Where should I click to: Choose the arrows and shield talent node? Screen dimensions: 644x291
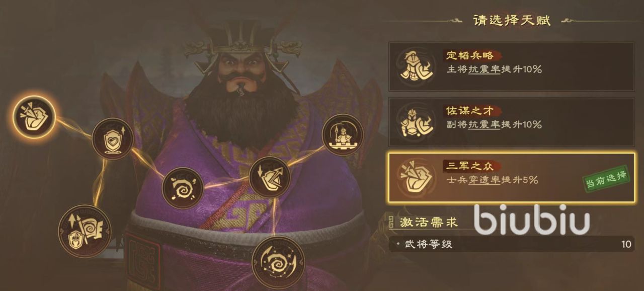point(270,177)
